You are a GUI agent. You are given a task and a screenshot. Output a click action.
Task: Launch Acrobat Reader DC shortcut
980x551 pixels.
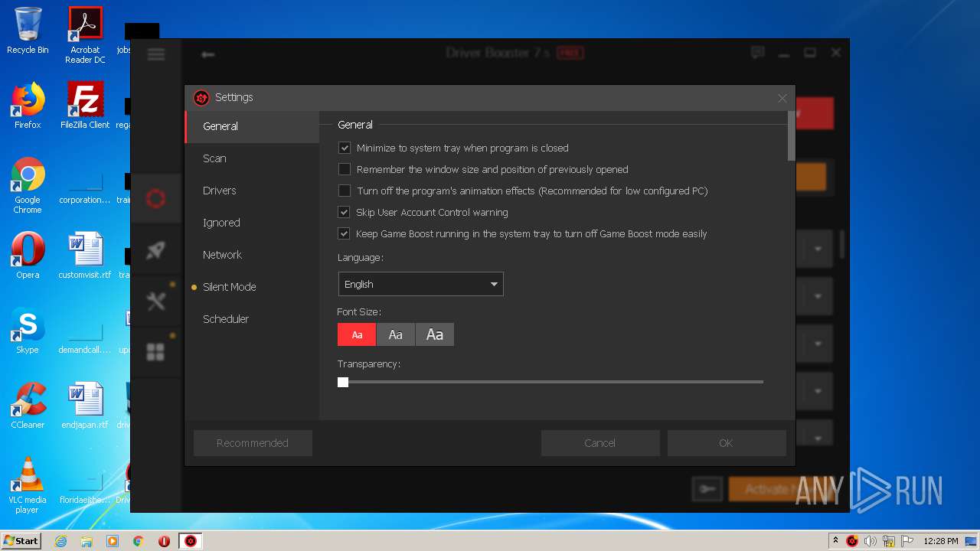pos(85,35)
